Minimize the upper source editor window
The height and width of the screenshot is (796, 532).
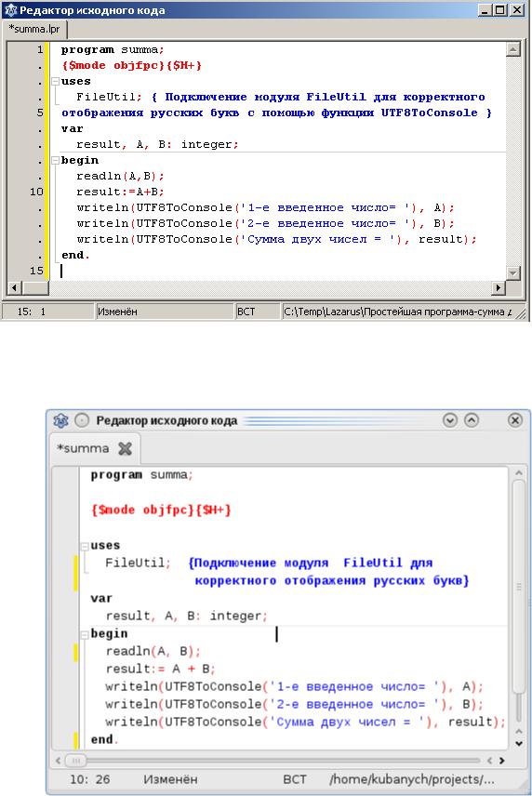[x=485, y=9]
